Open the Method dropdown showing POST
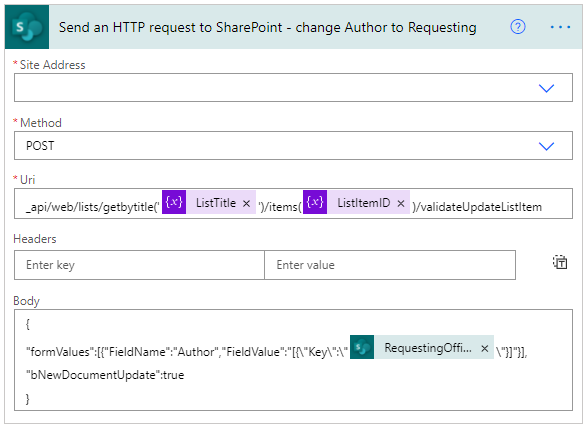The image size is (588, 429). (x=546, y=146)
